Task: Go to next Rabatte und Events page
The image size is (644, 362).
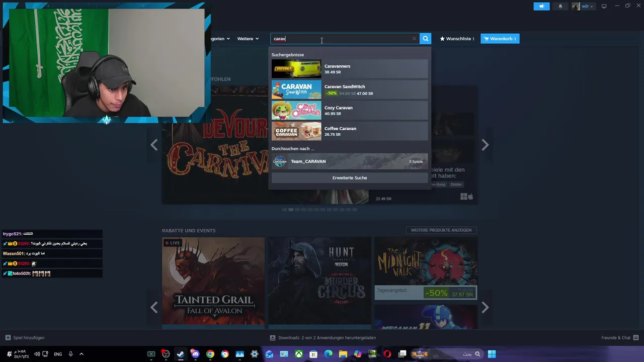Action: tap(485, 307)
